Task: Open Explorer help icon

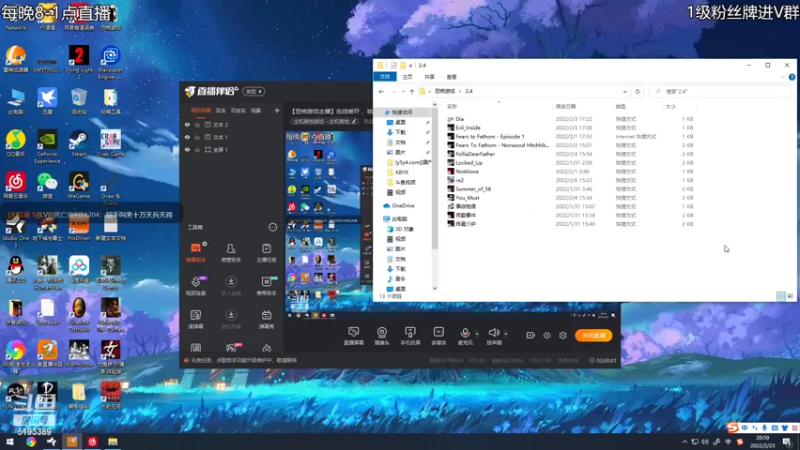Action: coord(792,77)
